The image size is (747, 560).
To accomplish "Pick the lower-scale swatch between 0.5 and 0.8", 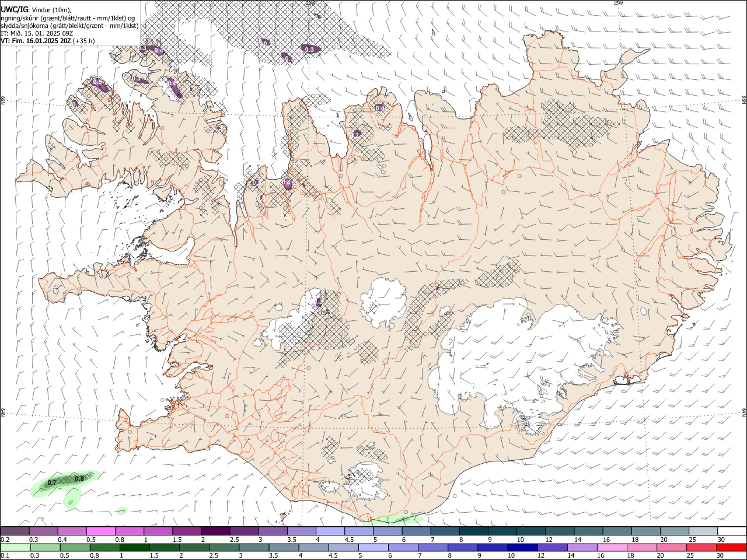I will 75,548.
